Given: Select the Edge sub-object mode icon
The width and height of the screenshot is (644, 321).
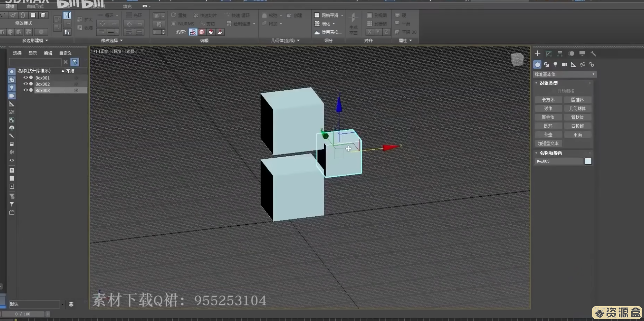Looking at the screenshot, I should click(13, 15).
